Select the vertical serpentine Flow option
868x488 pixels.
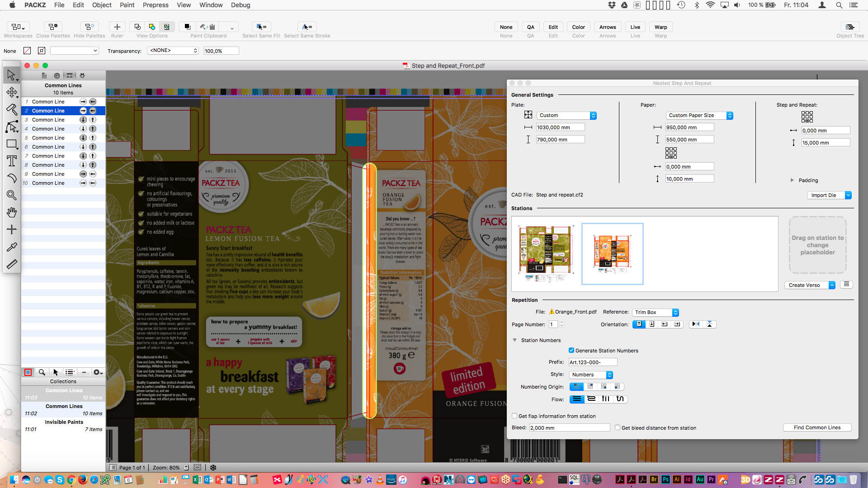(x=620, y=399)
